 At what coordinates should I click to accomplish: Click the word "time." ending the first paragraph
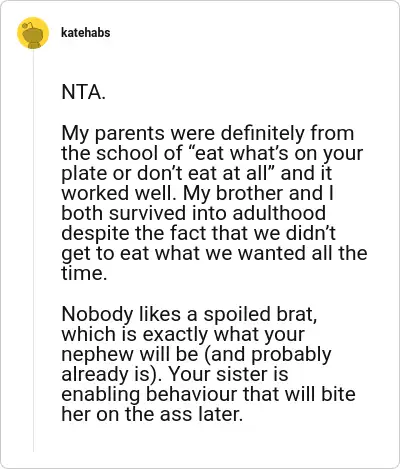point(84,273)
